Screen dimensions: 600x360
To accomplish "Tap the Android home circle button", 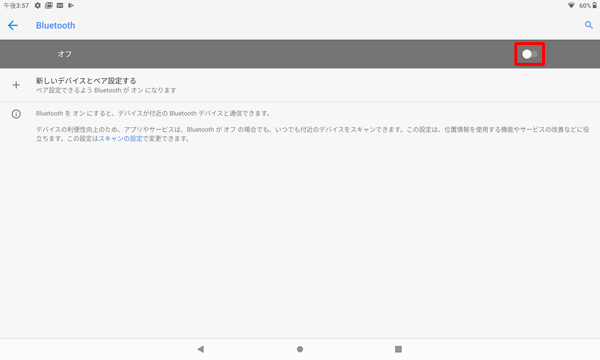I will click(x=300, y=349).
